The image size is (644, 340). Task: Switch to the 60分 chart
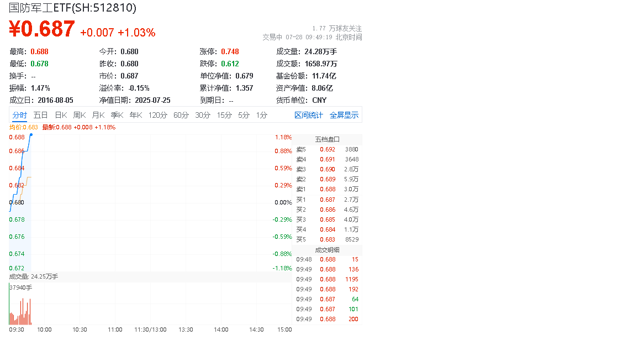click(x=181, y=115)
